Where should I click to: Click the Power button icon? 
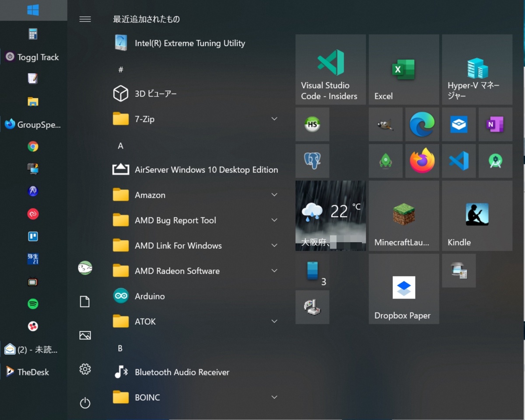(x=85, y=403)
